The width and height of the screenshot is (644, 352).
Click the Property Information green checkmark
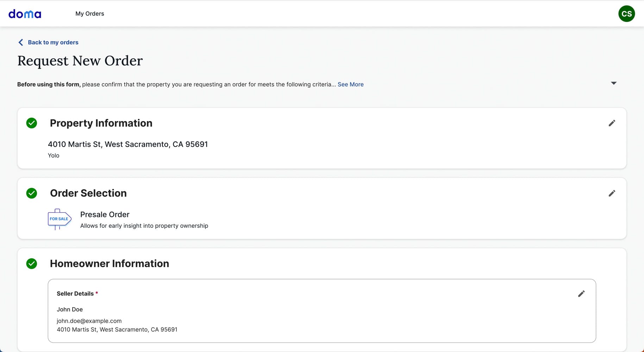click(32, 123)
